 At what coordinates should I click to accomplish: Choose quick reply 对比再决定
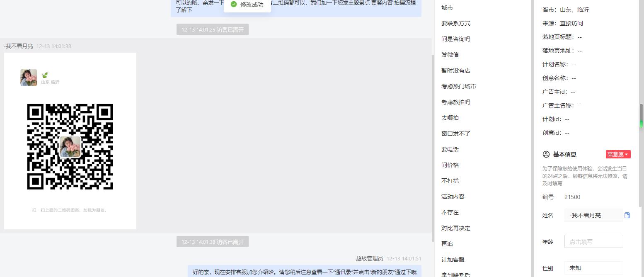point(456,228)
